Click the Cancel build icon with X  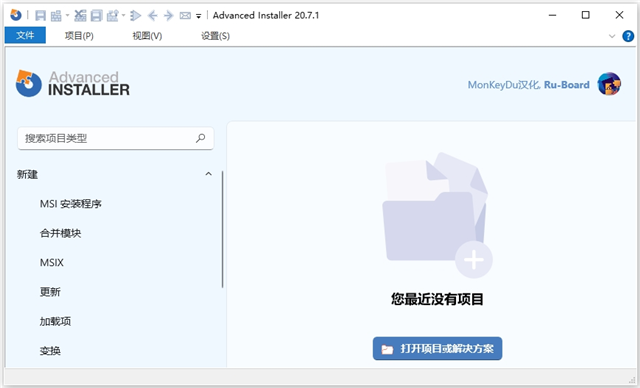[x=80, y=16]
